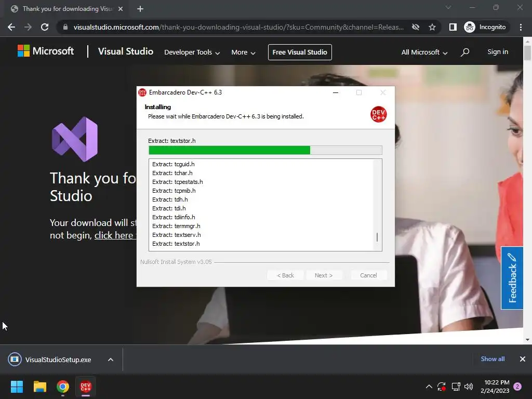Click the VisualStudioSetup.exe file icon
532x399 pixels.
tap(15, 360)
